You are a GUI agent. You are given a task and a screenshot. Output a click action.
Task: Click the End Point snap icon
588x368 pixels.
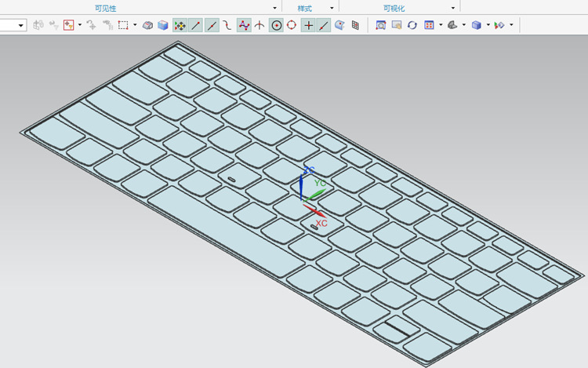tap(196, 25)
